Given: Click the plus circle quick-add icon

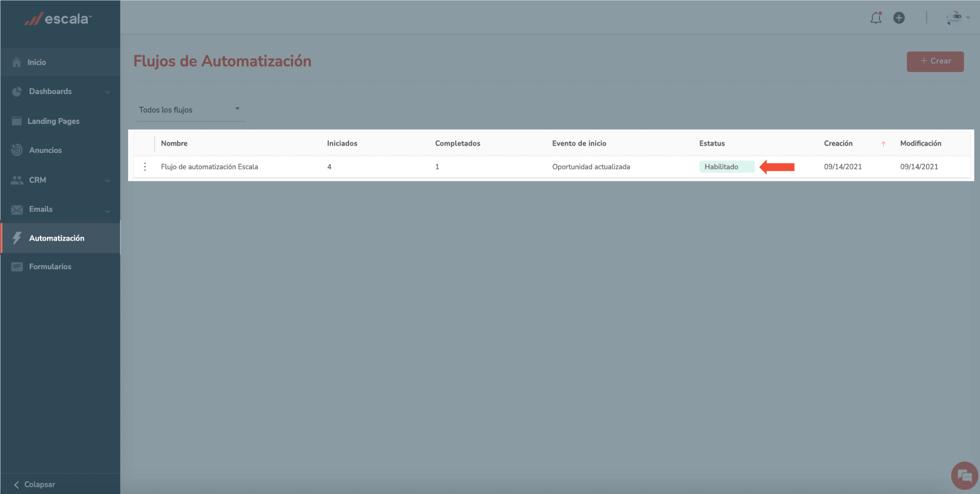Looking at the screenshot, I should [899, 18].
